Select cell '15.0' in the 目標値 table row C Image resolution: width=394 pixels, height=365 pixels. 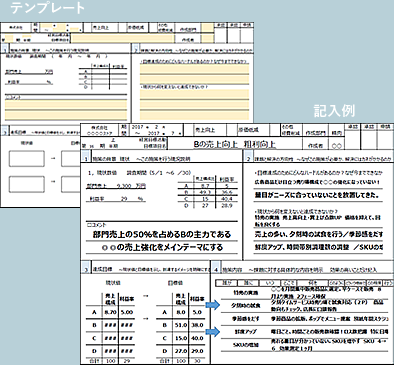(180, 338)
